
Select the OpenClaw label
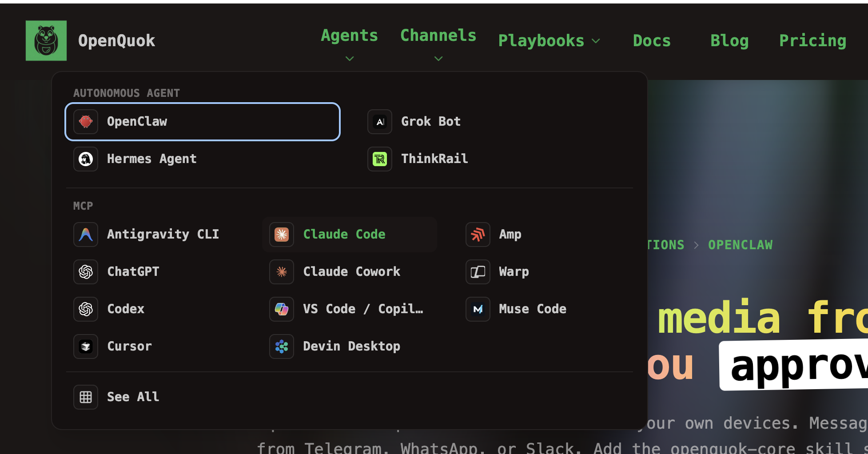click(x=137, y=122)
